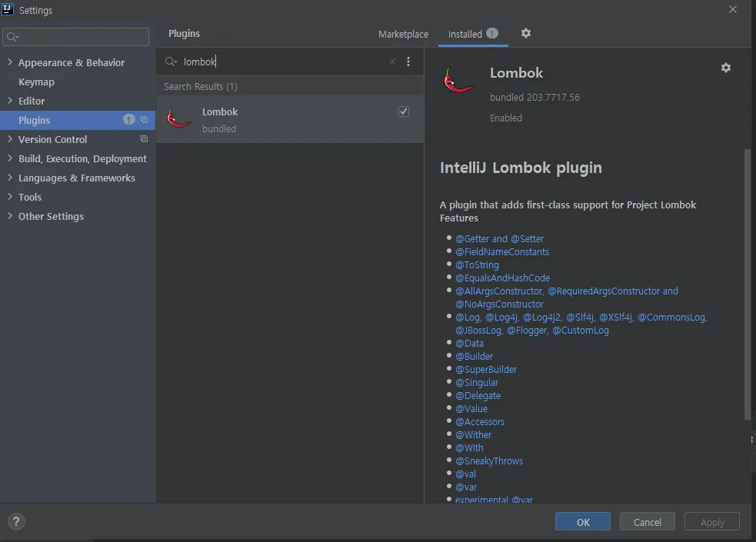Open the @Singular link
756x542 pixels.
pos(477,383)
